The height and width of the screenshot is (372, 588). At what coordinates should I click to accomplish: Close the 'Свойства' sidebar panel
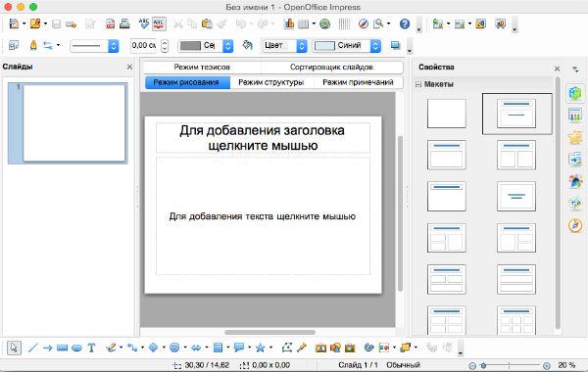[557, 69]
